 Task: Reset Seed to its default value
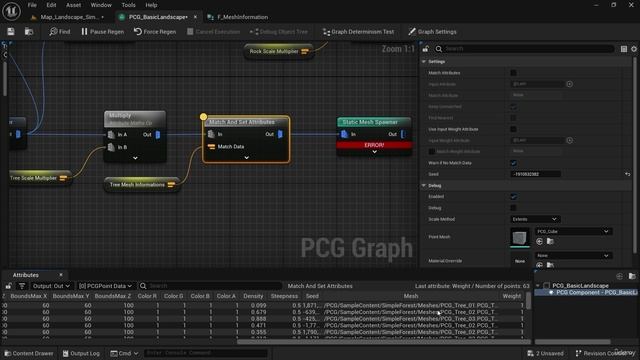click(627, 174)
